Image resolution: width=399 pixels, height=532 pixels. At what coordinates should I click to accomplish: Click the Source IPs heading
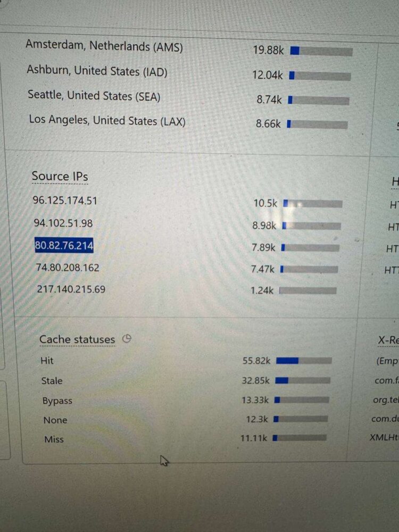[60, 176]
